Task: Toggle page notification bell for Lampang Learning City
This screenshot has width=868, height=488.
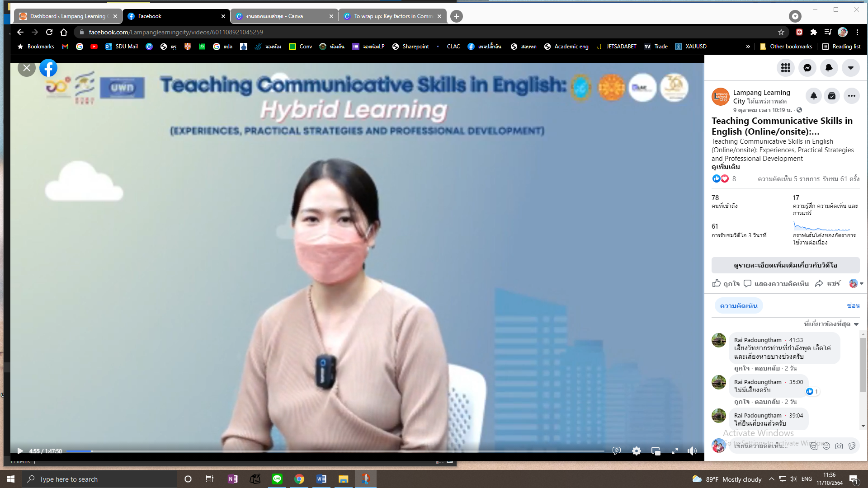Action: tap(813, 96)
